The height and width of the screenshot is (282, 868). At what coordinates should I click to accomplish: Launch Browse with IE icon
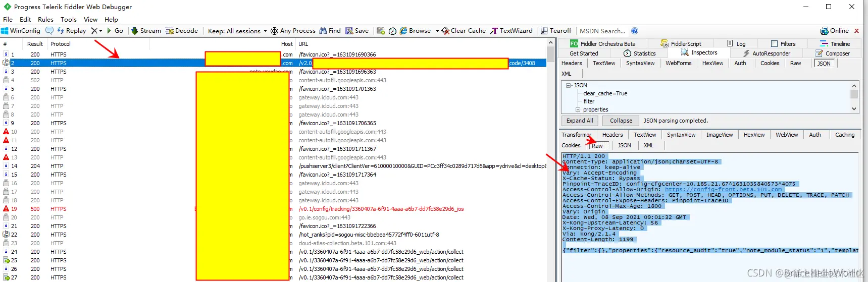point(416,31)
